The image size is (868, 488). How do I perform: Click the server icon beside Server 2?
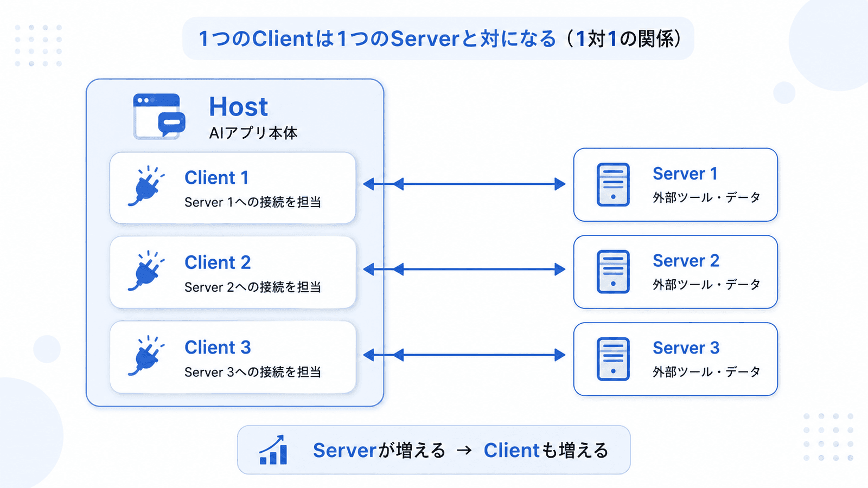(x=613, y=272)
